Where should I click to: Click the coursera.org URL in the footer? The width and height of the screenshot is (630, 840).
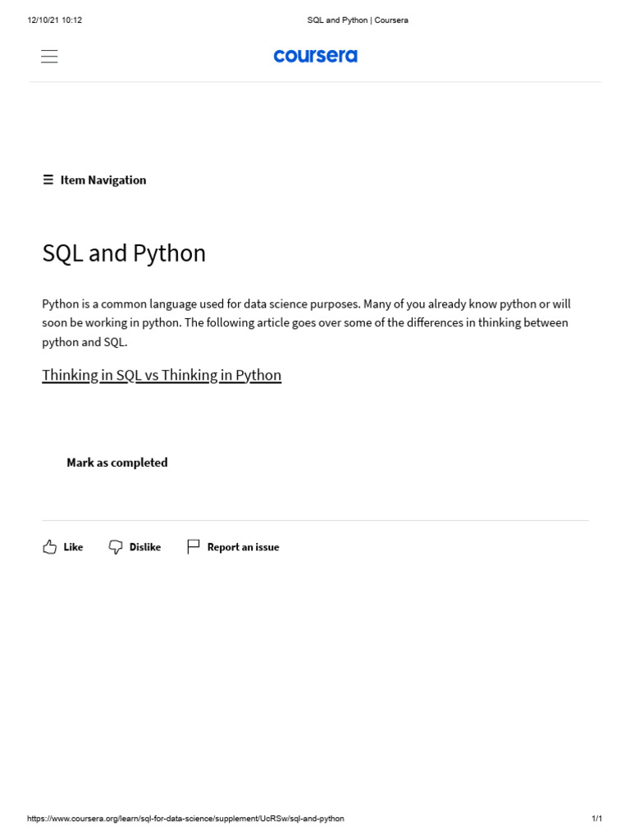click(185, 819)
